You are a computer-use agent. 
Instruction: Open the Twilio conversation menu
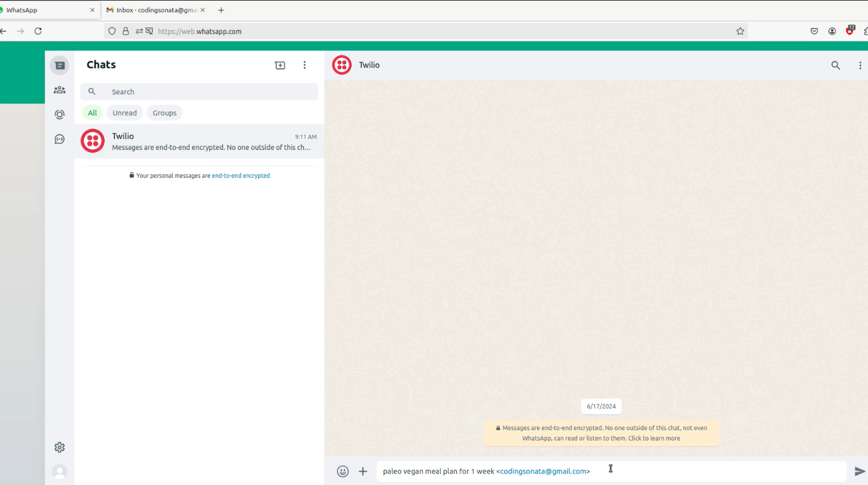(x=860, y=65)
